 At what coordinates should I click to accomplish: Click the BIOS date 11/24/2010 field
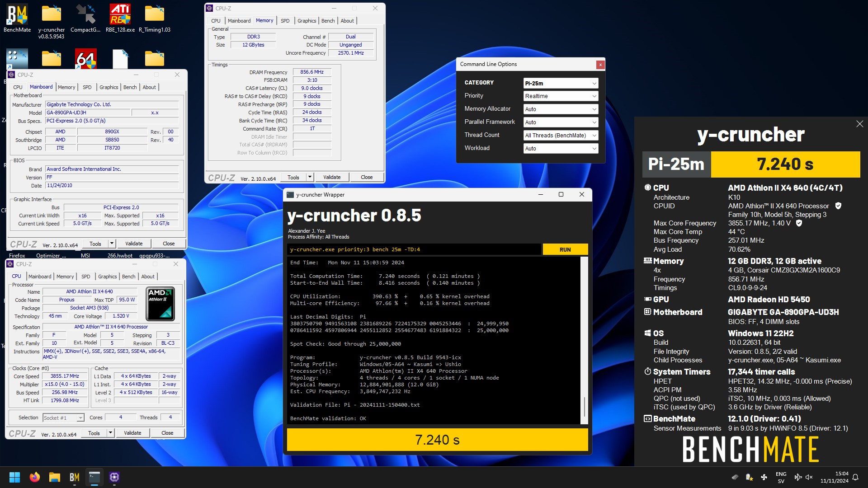[112, 185]
